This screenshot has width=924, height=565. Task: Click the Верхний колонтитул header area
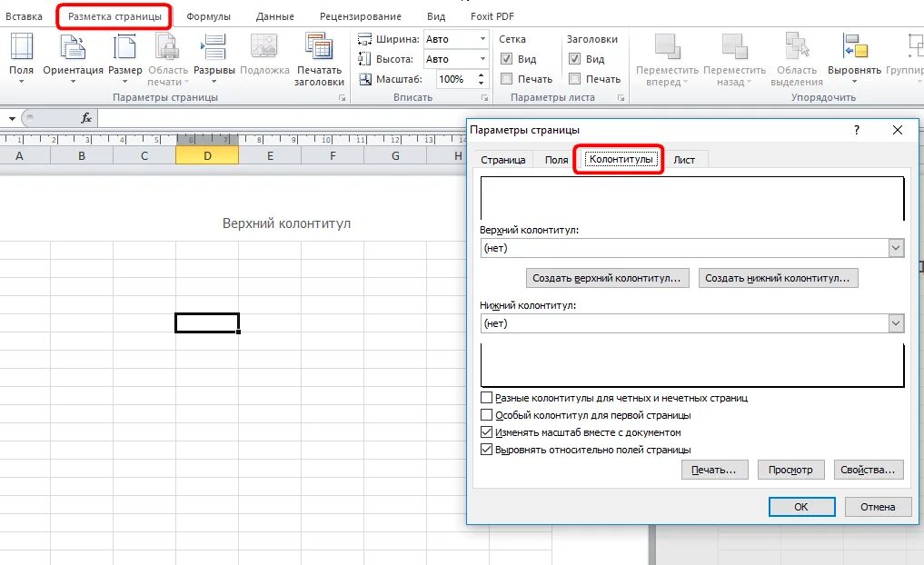(286, 223)
